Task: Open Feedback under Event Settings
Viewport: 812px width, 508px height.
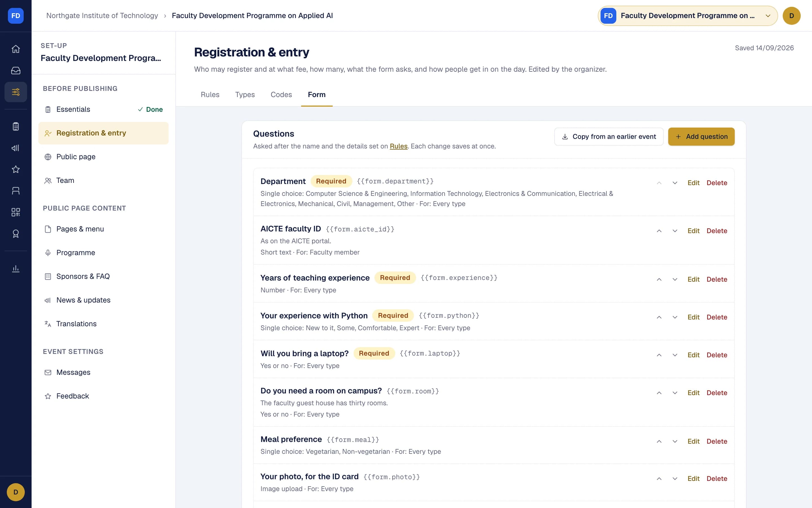Action: pyautogui.click(x=103, y=397)
